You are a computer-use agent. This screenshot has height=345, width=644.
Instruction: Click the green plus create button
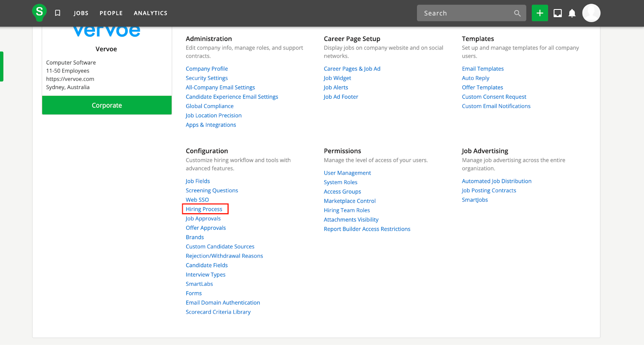[x=540, y=13]
